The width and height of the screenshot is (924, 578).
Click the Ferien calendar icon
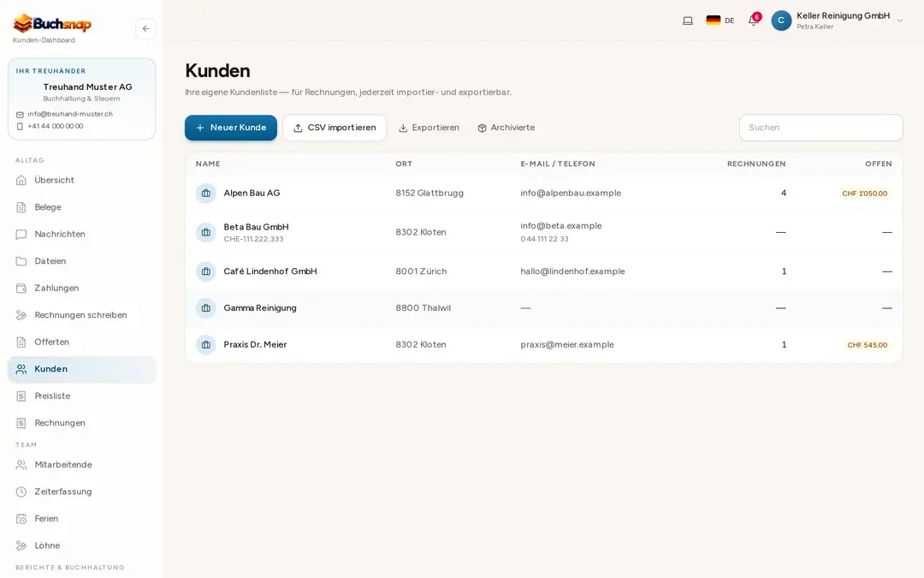point(21,519)
